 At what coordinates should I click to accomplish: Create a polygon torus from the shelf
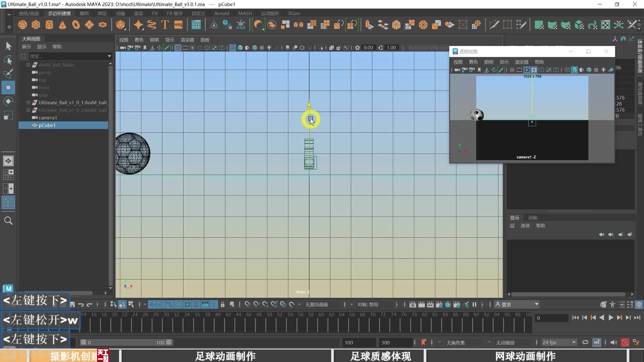(76, 25)
